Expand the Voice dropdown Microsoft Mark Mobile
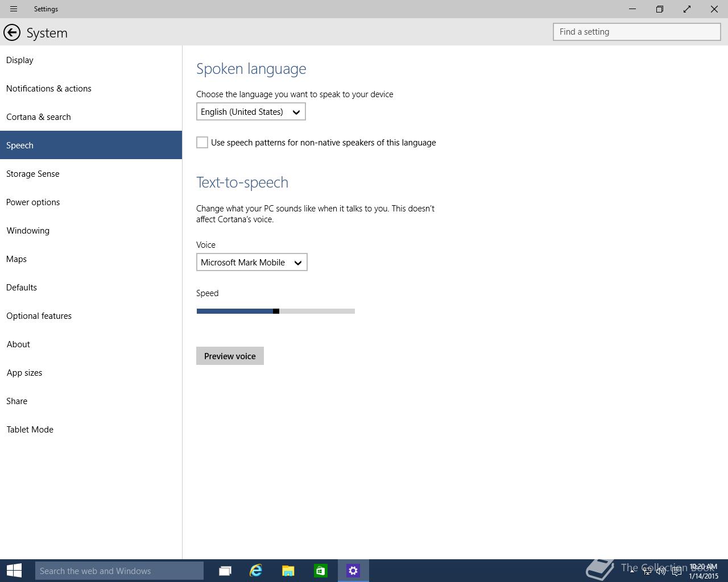The width and height of the screenshot is (728, 582). coord(252,262)
